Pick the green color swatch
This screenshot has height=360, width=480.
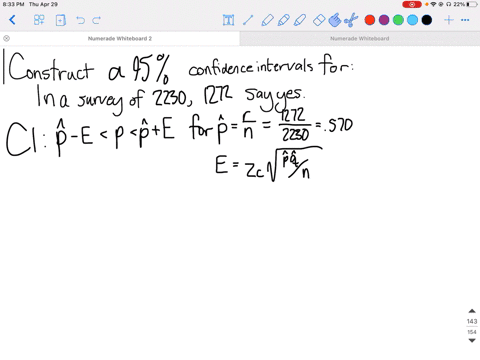(x=398, y=20)
